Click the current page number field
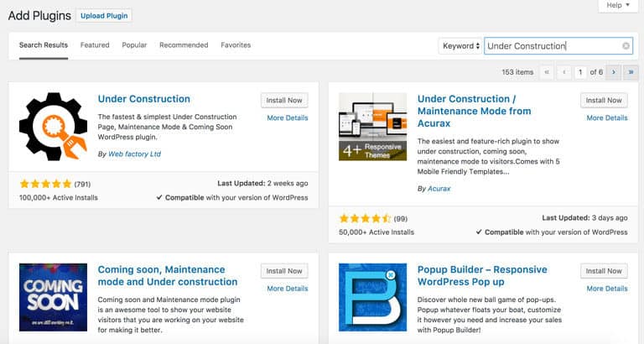This screenshot has width=644, height=344. (580, 72)
